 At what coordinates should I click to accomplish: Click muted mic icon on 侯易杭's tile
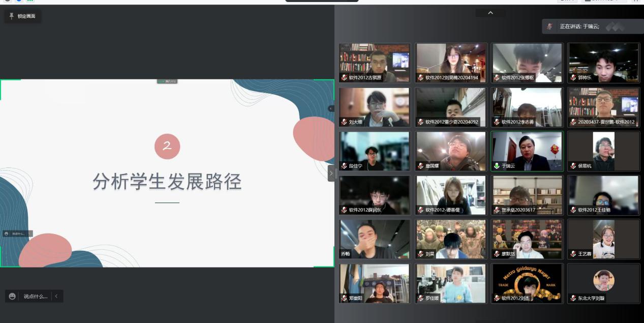[x=573, y=166]
